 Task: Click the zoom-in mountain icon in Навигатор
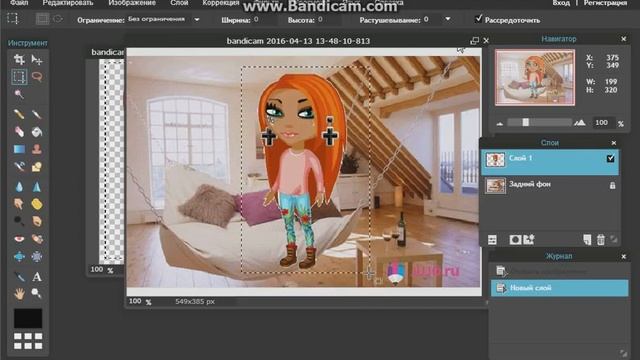pyautogui.click(x=580, y=122)
